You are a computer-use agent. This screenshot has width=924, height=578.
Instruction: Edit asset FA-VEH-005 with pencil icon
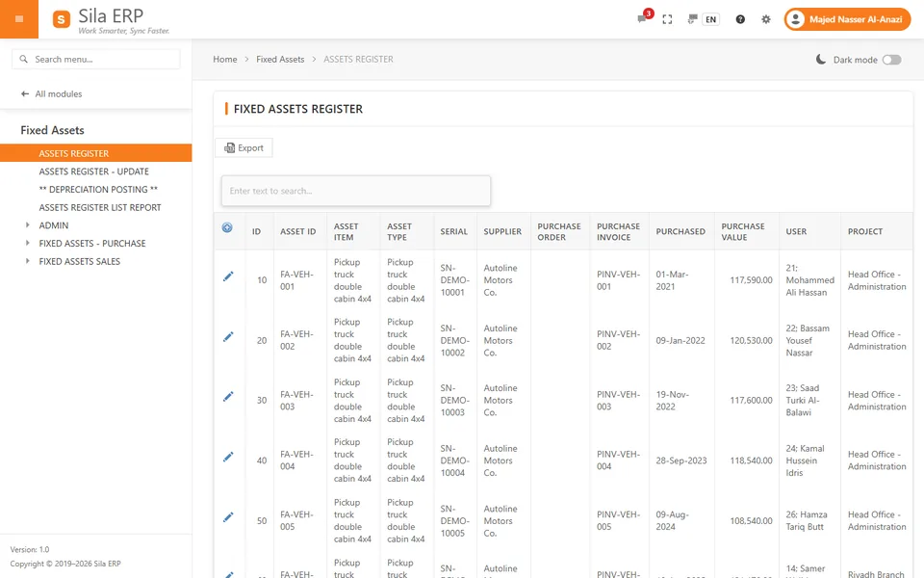pyautogui.click(x=228, y=517)
